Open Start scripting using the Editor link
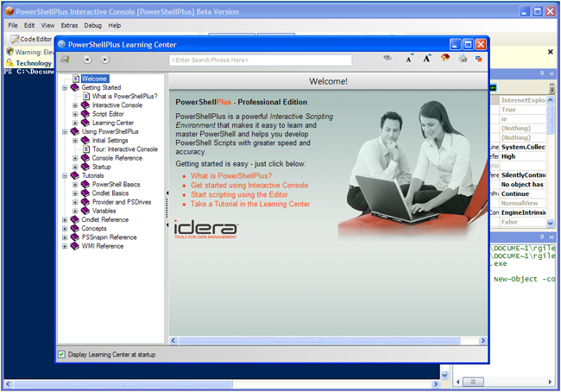This screenshot has width=561, height=392. (x=239, y=194)
